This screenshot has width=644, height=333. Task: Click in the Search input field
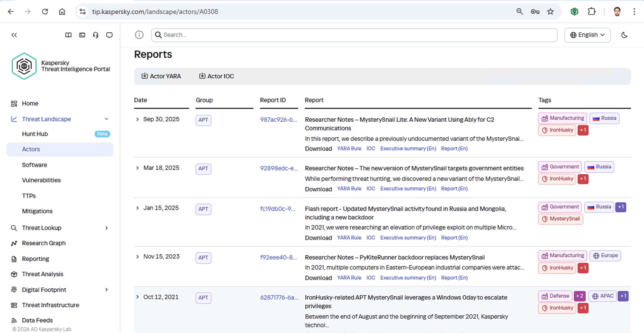(354, 35)
